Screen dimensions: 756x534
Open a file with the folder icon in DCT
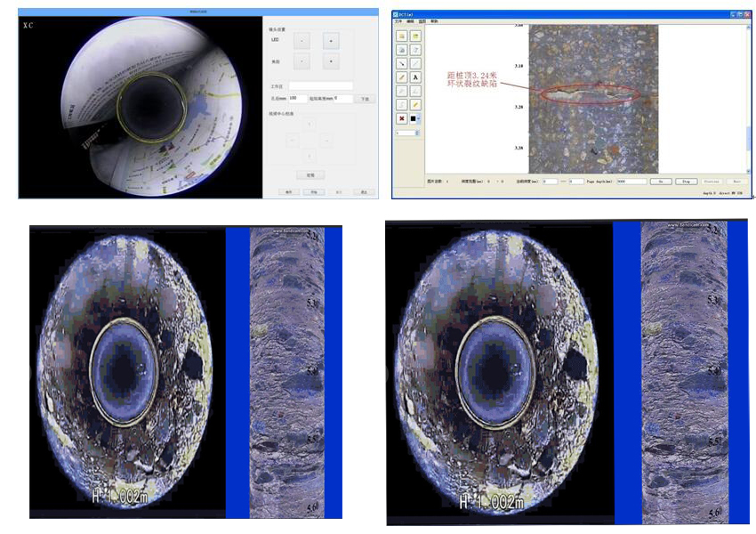click(401, 35)
